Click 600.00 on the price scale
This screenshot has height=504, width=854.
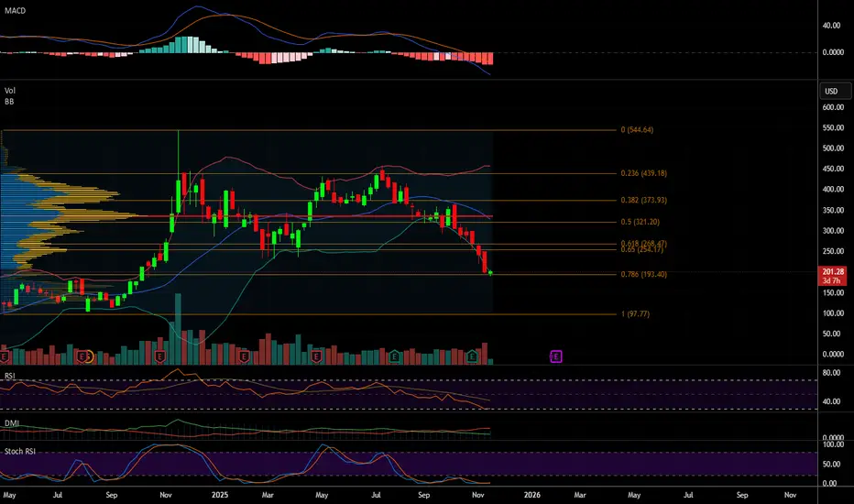tap(833, 107)
